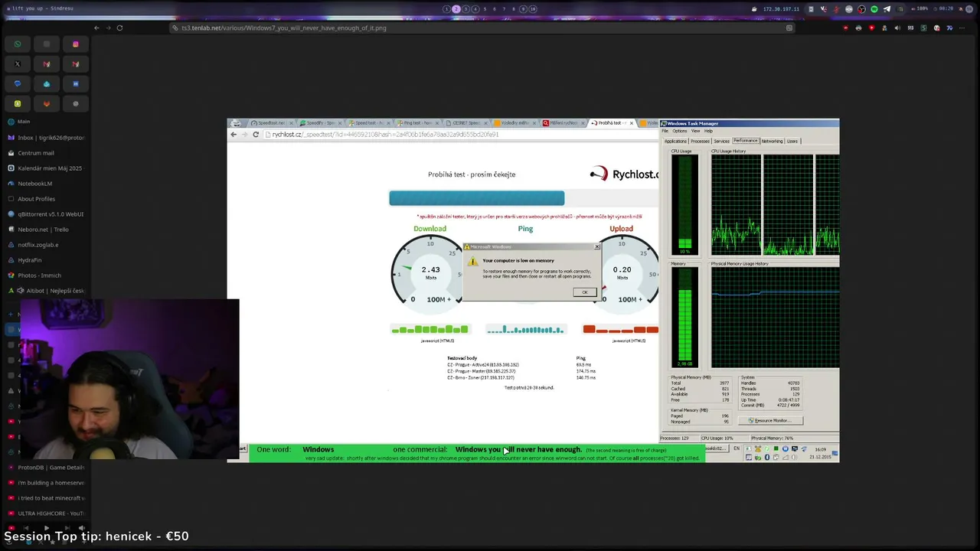
Task: Click the address bar with ts3.tenlab.net URL
Action: 482,28
